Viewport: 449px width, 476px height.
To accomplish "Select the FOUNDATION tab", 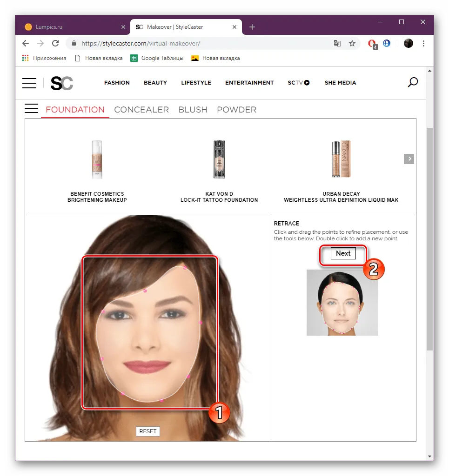I will pyautogui.click(x=75, y=110).
